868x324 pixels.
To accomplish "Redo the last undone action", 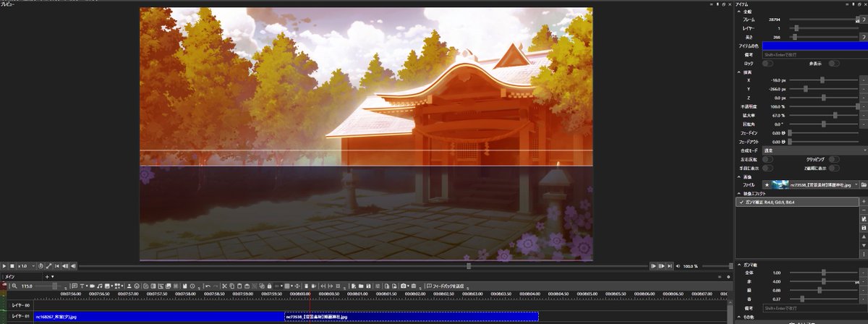I will coord(216,286).
